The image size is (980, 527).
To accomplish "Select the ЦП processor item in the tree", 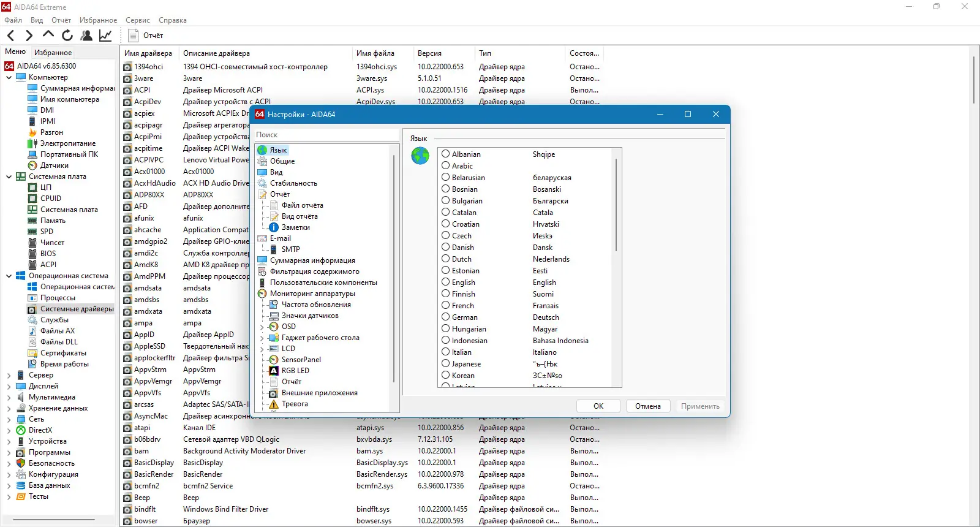I will (x=46, y=188).
